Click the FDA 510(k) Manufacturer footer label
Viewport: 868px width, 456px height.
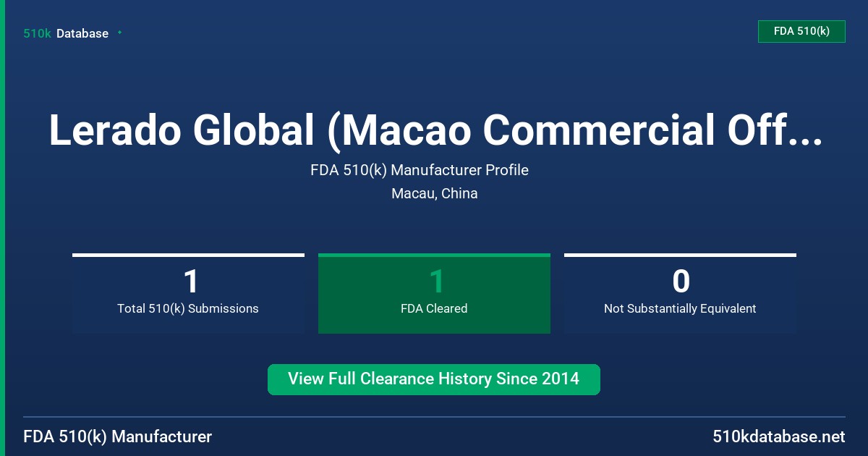click(x=118, y=437)
